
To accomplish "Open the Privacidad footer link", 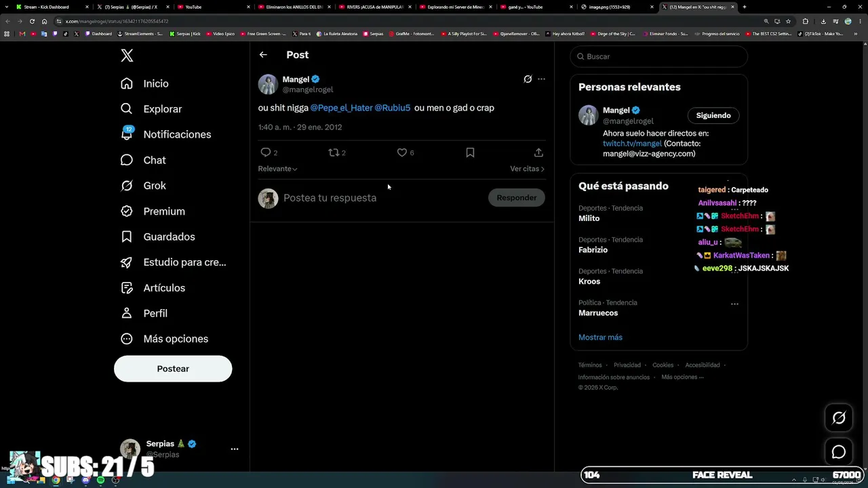I will (627, 365).
